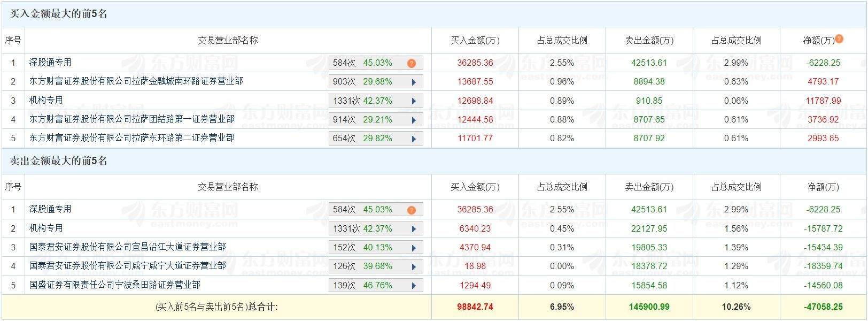Expand 机构专用 details arrow in the 卖出金额最大 section
Viewport: 868px width, 321px height.
(x=414, y=229)
